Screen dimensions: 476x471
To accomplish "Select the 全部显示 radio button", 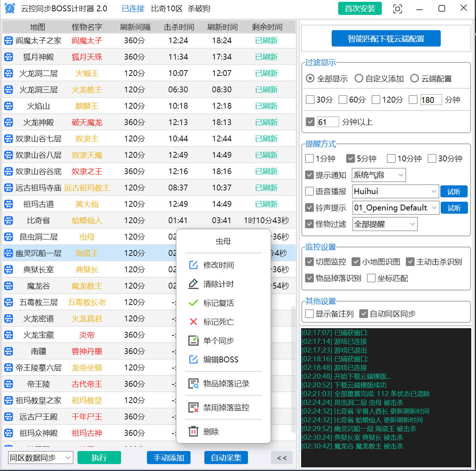I will pos(310,78).
